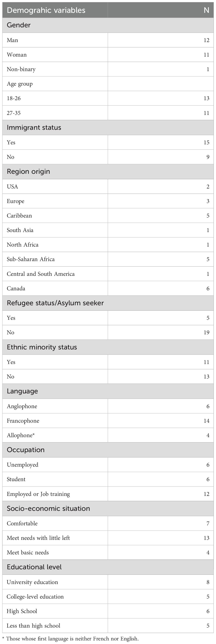Screen dimensions: 216x644
Task: Select the Gender section heading
Action: click(19, 25)
